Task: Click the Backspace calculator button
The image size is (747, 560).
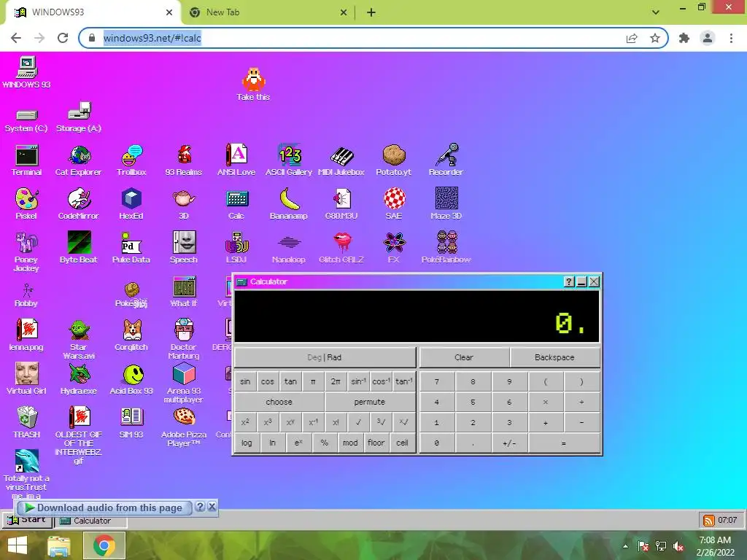Action: (x=554, y=357)
